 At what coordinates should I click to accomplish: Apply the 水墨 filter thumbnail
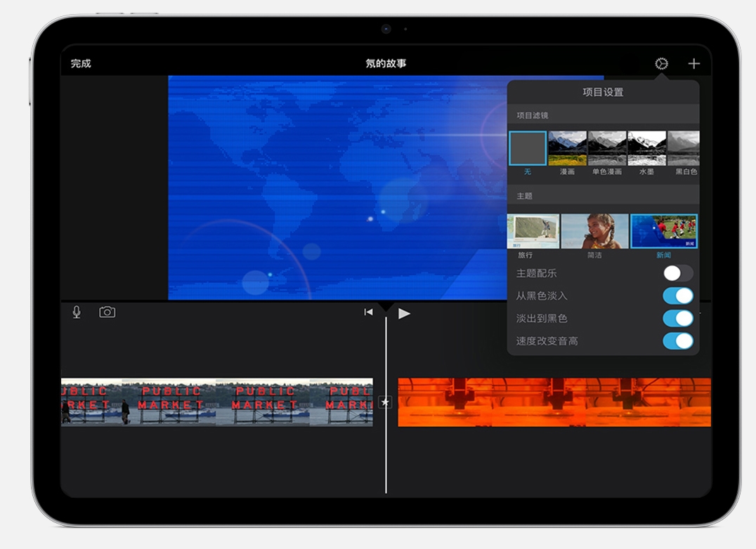pos(646,148)
